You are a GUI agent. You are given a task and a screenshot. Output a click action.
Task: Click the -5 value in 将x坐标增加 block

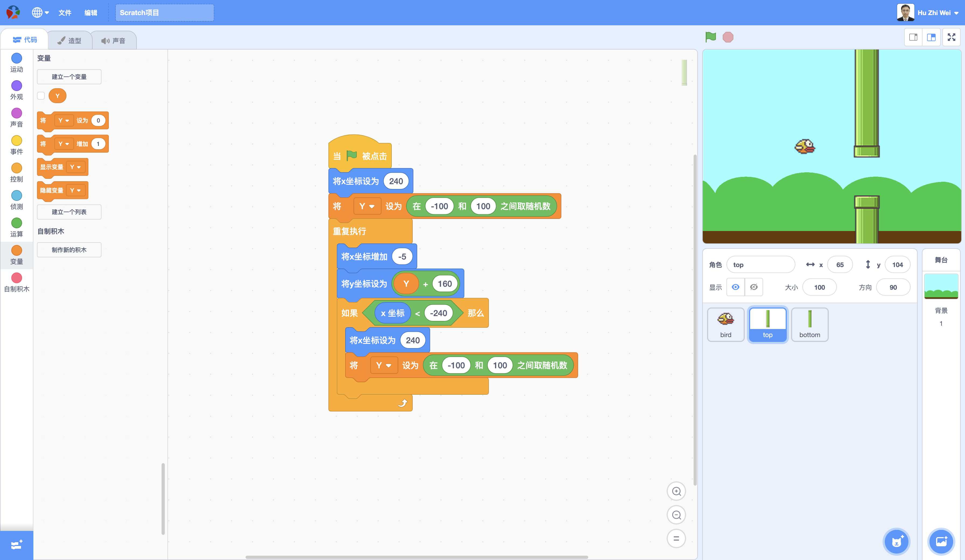pos(402,256)
